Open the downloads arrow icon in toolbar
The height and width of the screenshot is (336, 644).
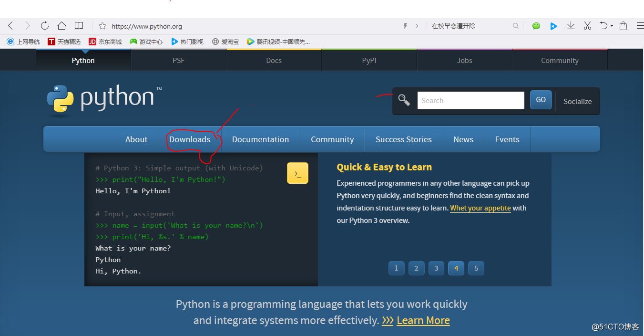(571, 26)
